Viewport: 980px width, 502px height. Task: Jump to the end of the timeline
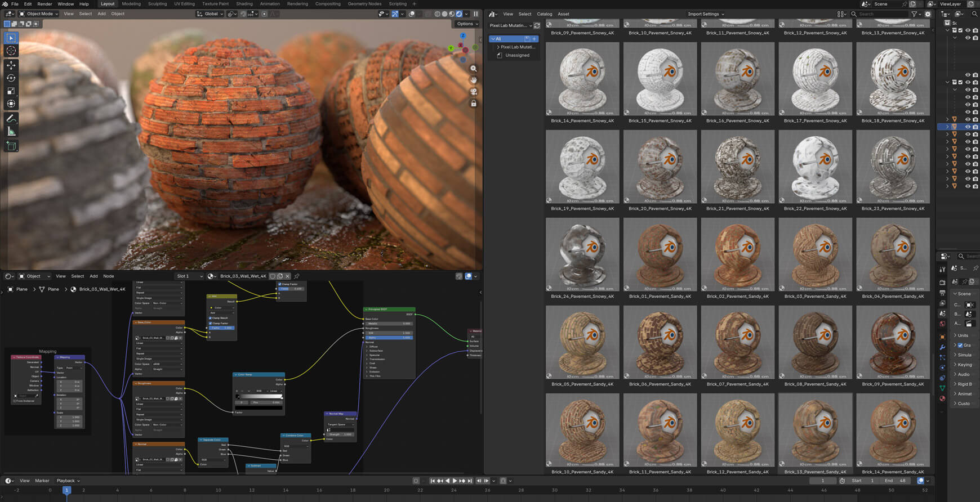[x=470, y=481]
